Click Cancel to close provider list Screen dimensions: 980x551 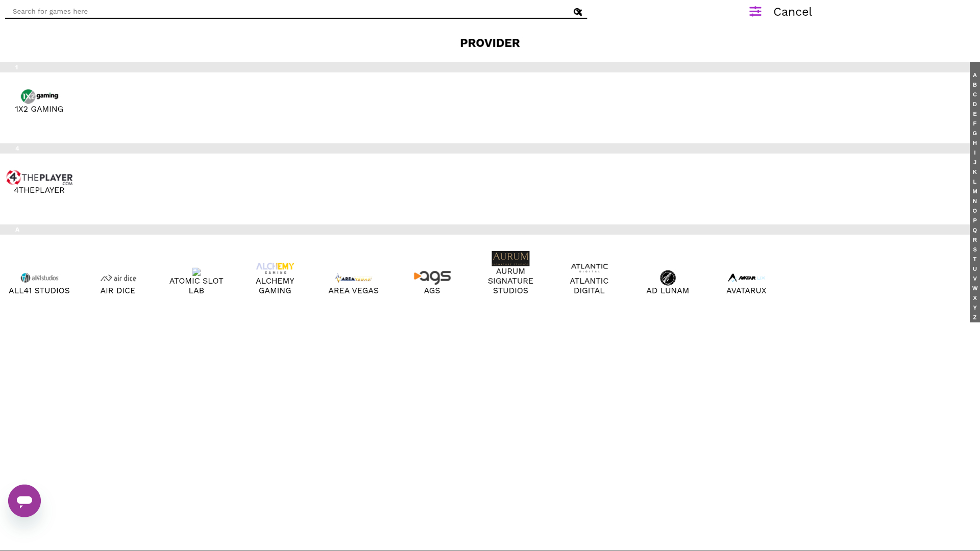pos(793,12)
